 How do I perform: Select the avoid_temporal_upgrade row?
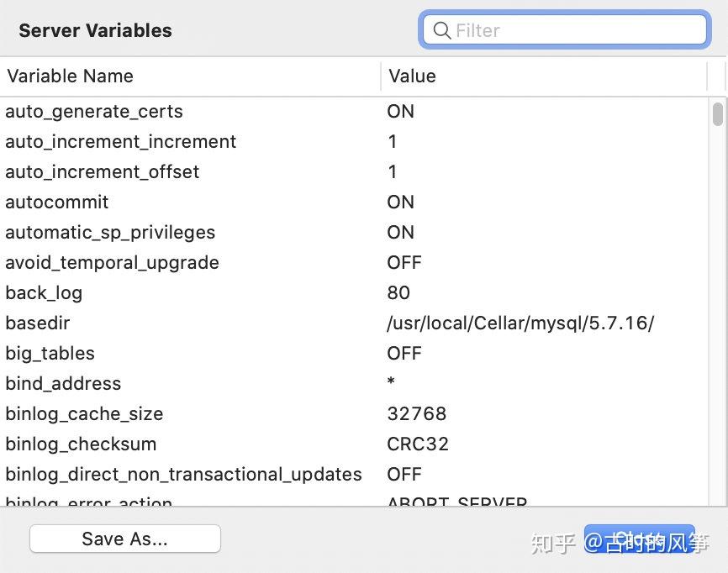[112, 263]
